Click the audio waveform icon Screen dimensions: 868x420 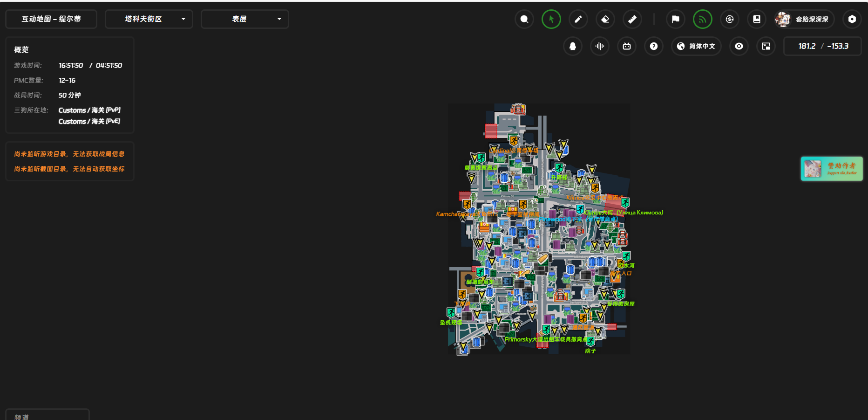600,46
